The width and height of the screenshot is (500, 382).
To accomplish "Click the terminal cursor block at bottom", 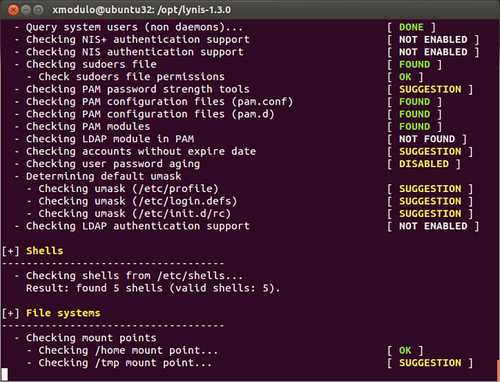I will pos(5,374).
